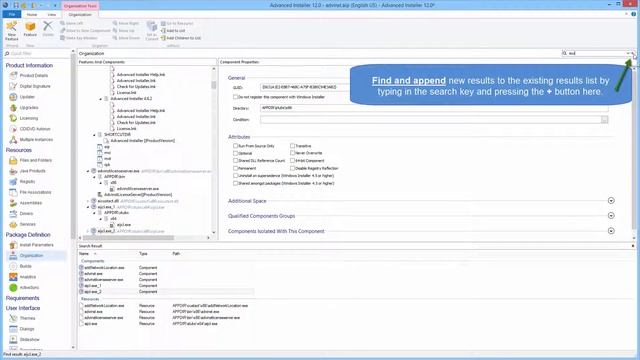Open Digital Signature page
The image size is (640, 360).
point(30,86)
